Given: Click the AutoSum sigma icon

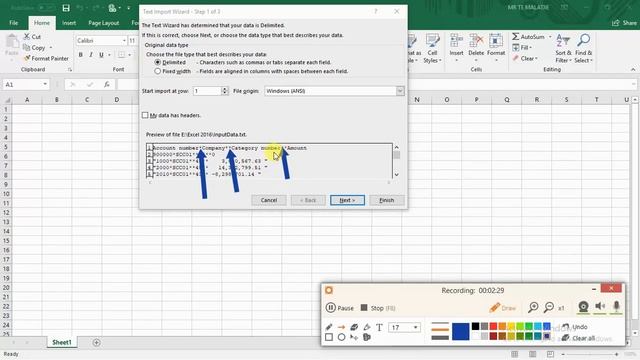Looking at the screenshot, I should point(516,36).
